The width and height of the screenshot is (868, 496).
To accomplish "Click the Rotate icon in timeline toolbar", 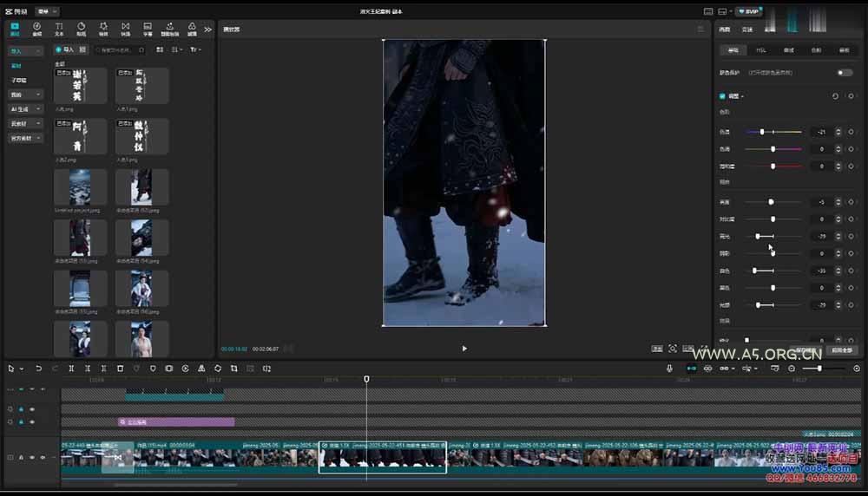I will tap(218, 369).
